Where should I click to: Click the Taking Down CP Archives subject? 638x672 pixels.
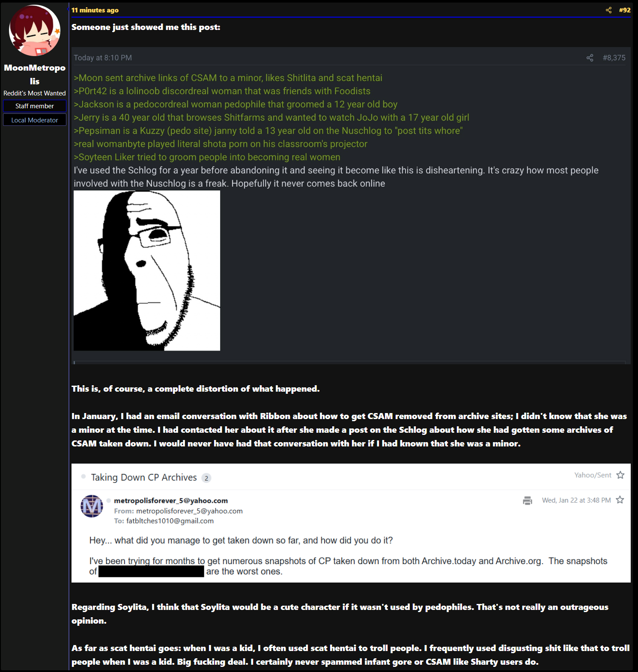click(x=144, y=477)
